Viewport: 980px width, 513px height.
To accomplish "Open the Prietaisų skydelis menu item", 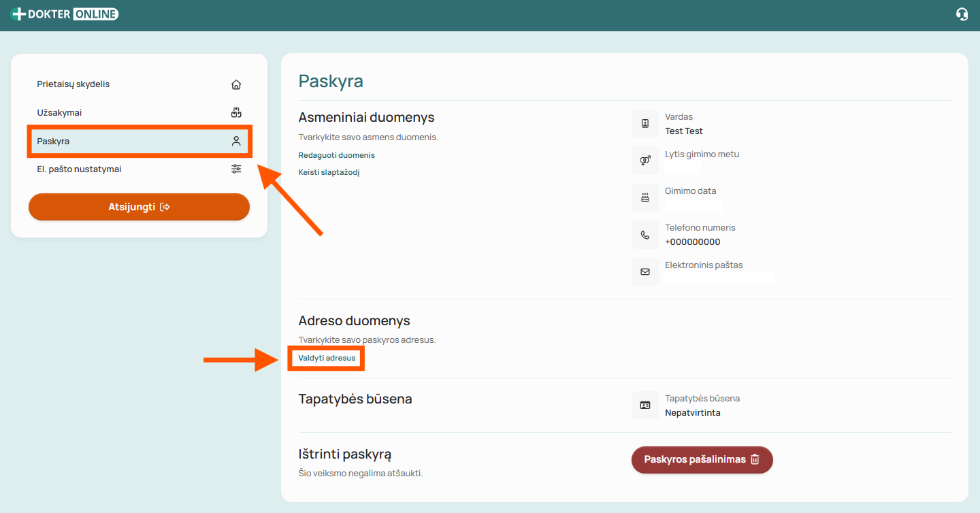I will tap(139, 84).
